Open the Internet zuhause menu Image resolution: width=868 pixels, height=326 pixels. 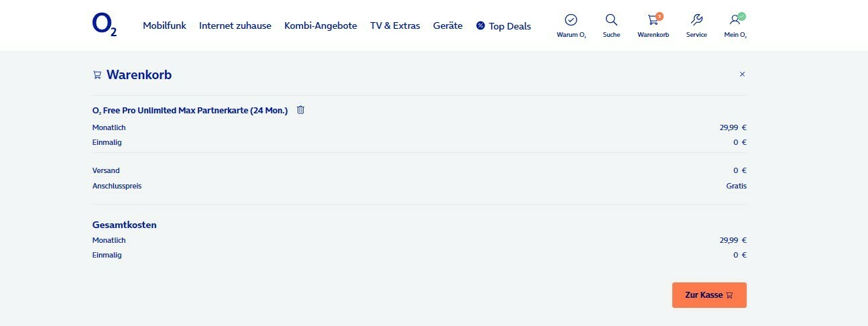pyautogui.click(x=235, y=25)
